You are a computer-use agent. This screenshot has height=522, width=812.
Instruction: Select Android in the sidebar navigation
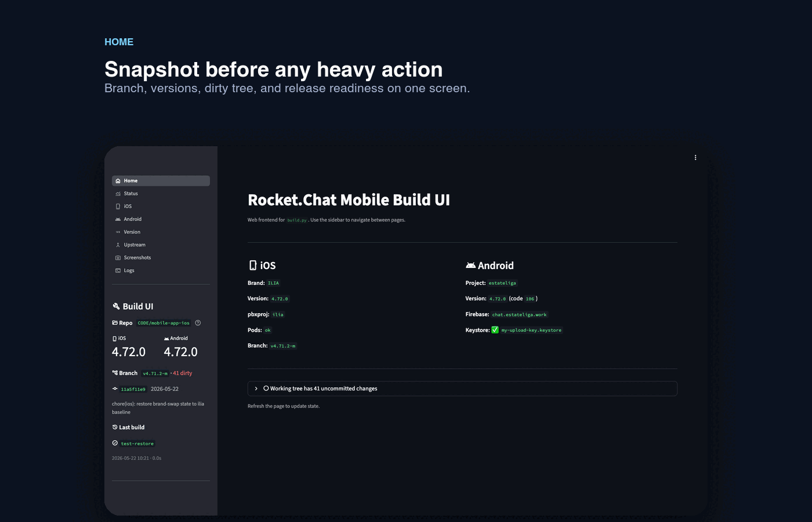tap(161, 219)
